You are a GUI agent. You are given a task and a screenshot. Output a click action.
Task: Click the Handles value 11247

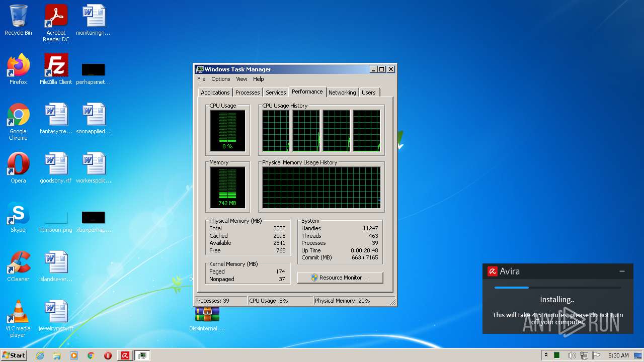click(370, 228)
